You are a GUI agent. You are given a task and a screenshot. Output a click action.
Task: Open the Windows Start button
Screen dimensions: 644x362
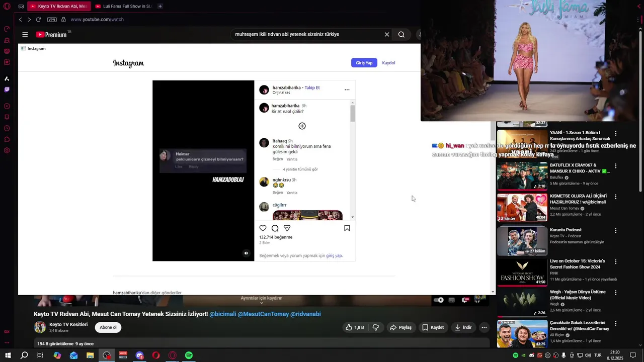[x=8, y=355]
